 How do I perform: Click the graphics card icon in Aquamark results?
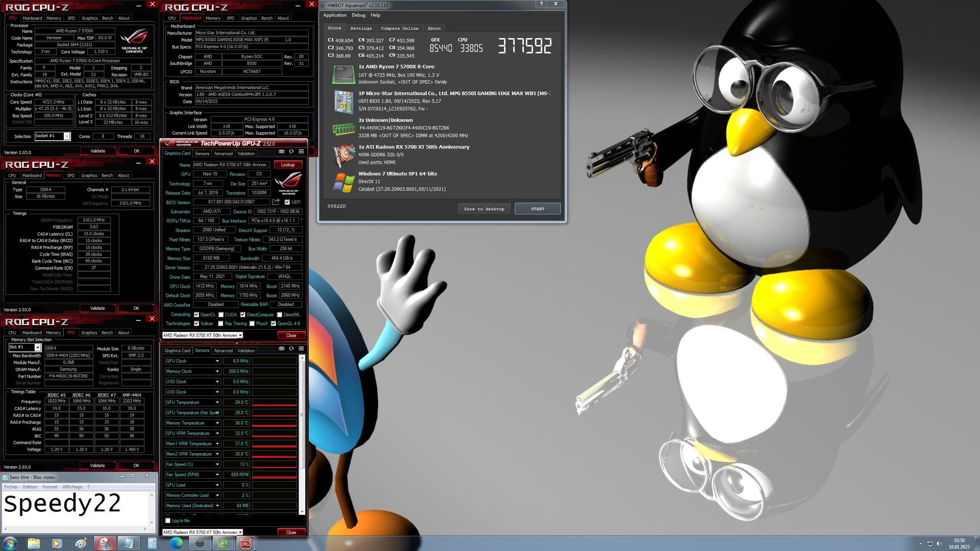click(344, 156)
